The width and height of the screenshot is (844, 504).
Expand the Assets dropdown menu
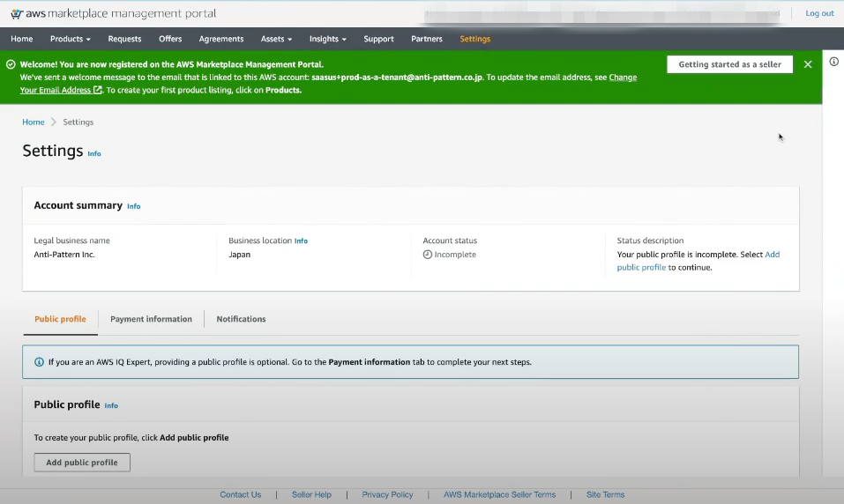276,39
